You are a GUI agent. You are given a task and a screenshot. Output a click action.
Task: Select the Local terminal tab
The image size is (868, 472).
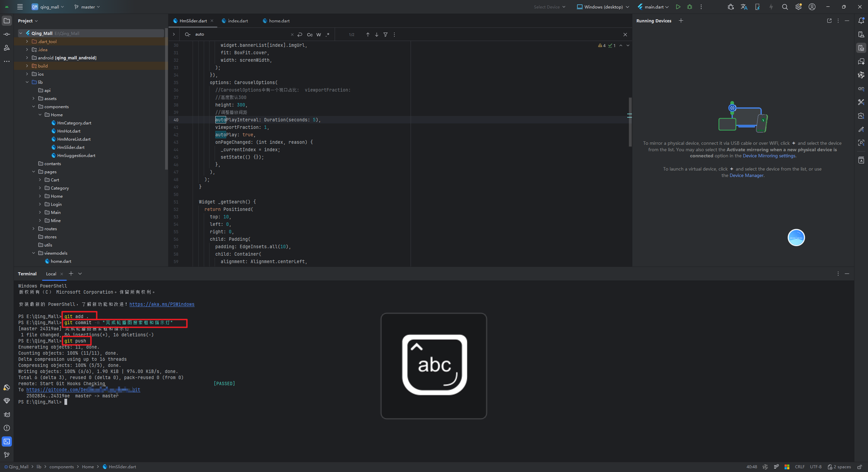tap(51, 274)
